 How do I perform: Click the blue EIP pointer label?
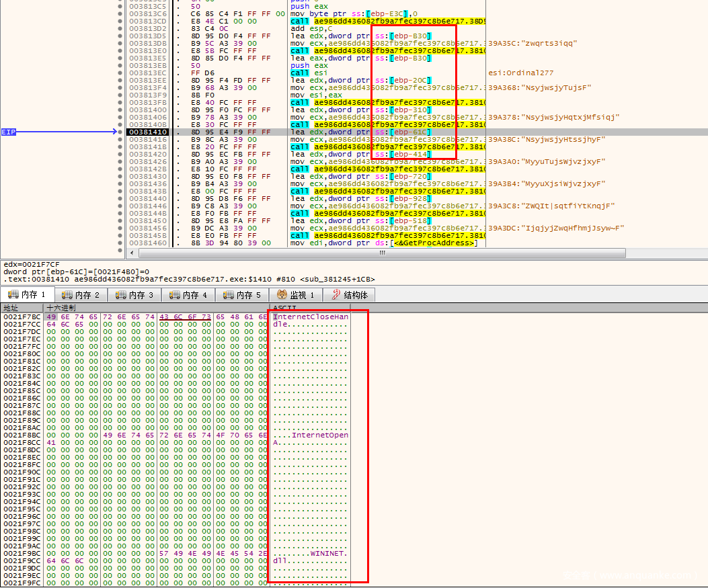coord(9,132)
